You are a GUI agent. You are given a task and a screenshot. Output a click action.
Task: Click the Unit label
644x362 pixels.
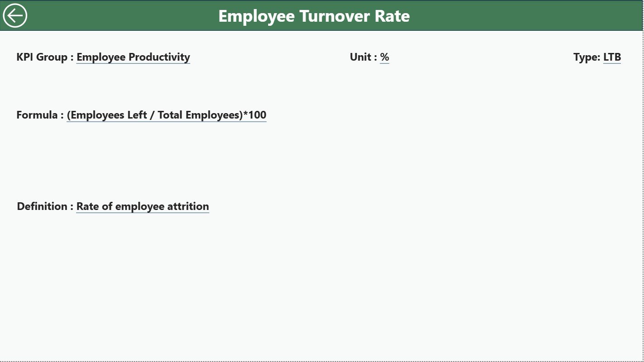pos(361,57)
